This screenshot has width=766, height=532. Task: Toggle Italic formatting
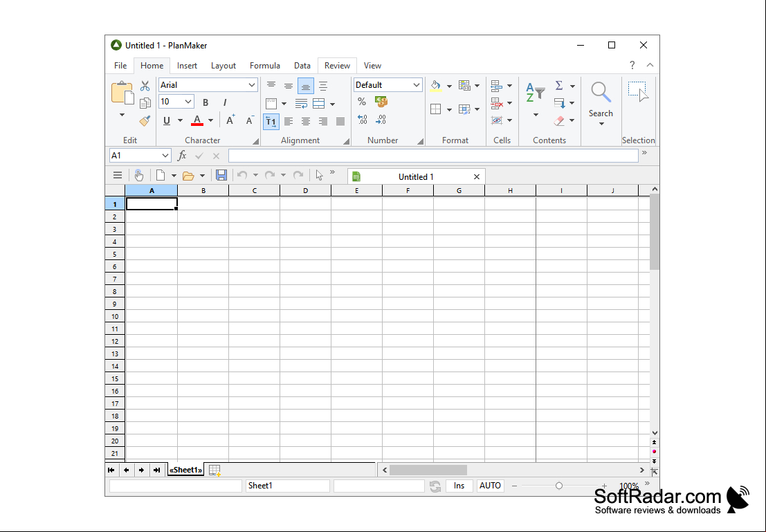(x=225, y=102)
